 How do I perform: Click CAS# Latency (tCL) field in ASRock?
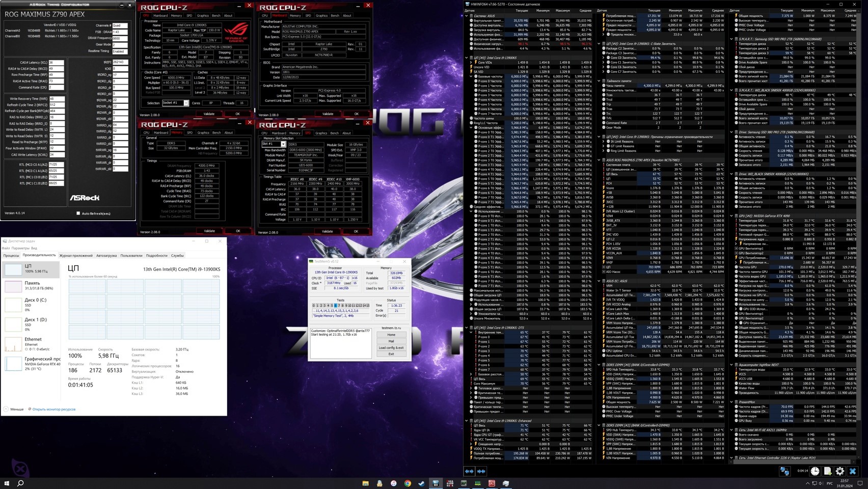(57, 63)
